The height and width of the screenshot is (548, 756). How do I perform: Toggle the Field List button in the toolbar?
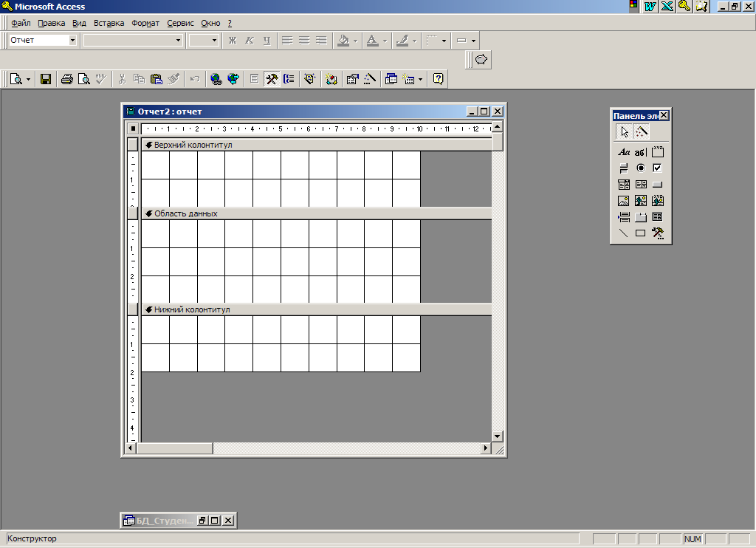pyautogui.click(x=254, y=79)
